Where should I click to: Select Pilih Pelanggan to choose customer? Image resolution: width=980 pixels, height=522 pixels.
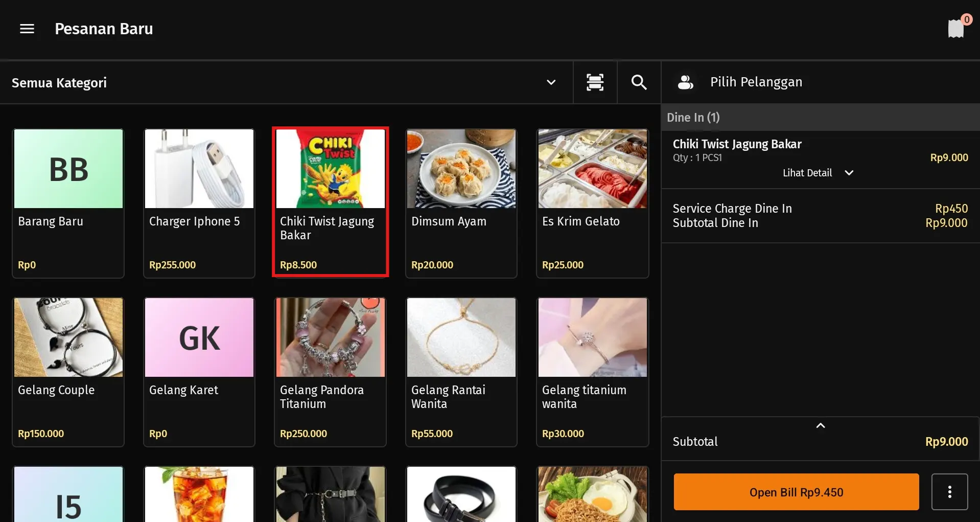756,82
